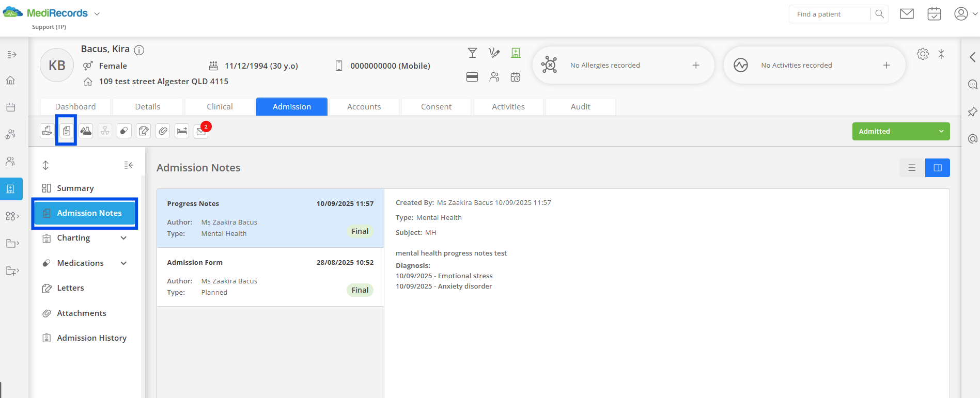Switch to the Activities tab
Screen dimensions: 980x398
click(x=508, y=107)
